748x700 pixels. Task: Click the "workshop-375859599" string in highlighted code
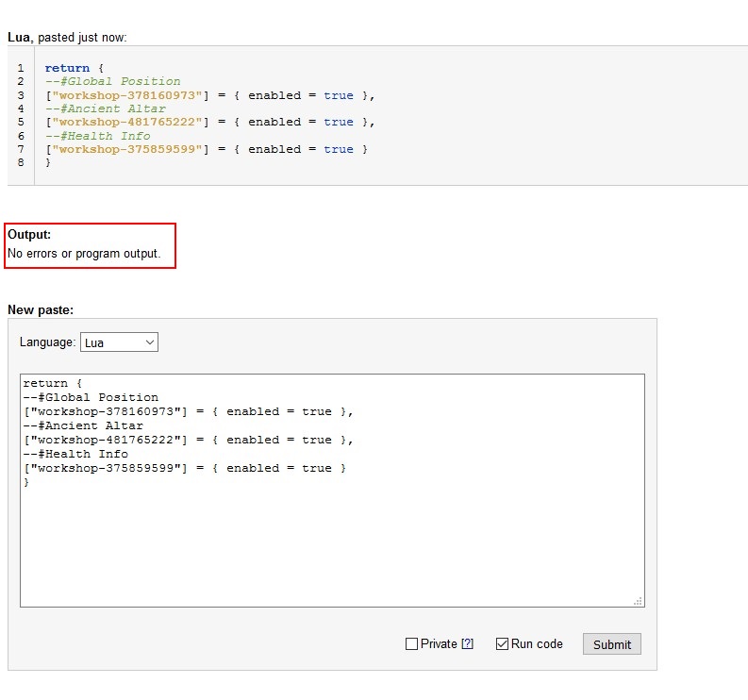124,149
